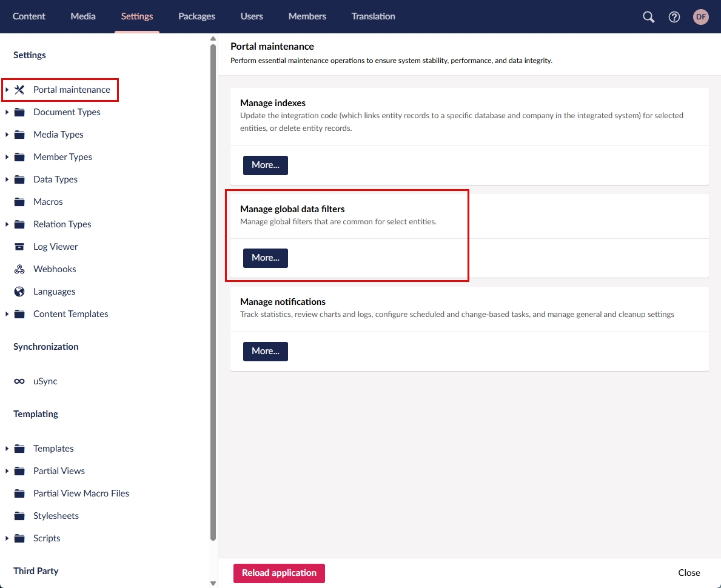
Task: Click the Portal maintenance wrench icon
Action: tap(19, 90)
